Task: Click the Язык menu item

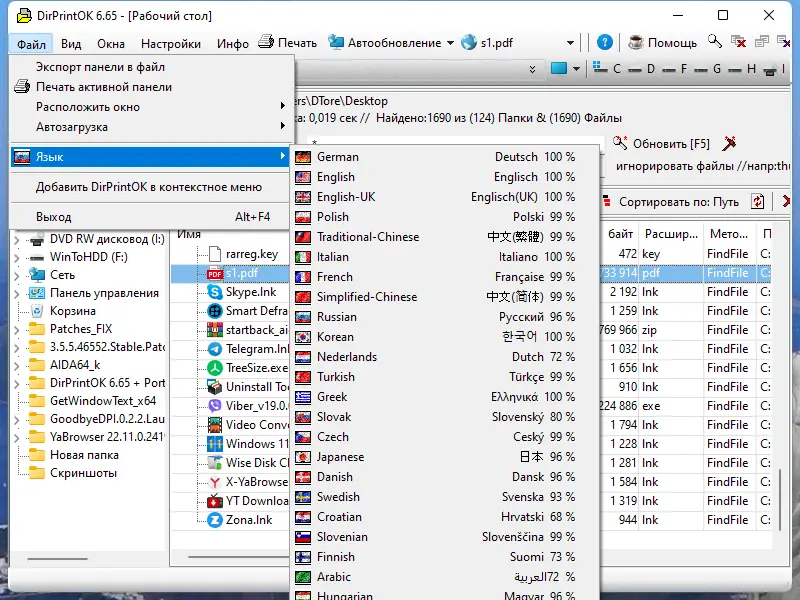Action: (152, 157)
